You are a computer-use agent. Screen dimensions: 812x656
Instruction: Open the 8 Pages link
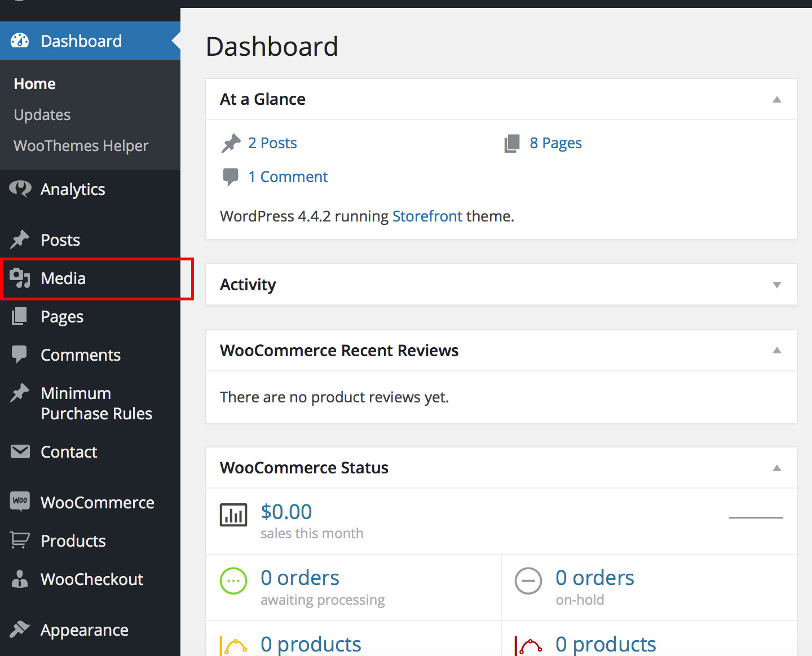coord(555,143)
